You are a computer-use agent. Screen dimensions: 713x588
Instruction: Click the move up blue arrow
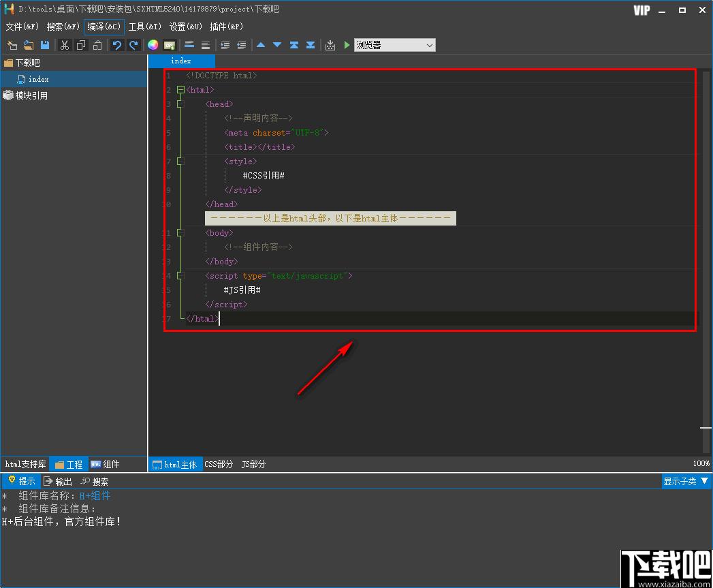click(x=261, y=45)
